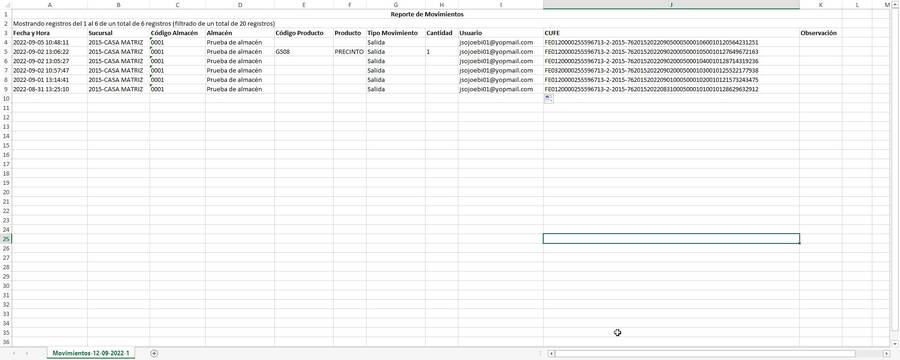Viewport: 900px width, 360px height.
Task: Select the 'Usuario' header cell
Action: (501, 33)
